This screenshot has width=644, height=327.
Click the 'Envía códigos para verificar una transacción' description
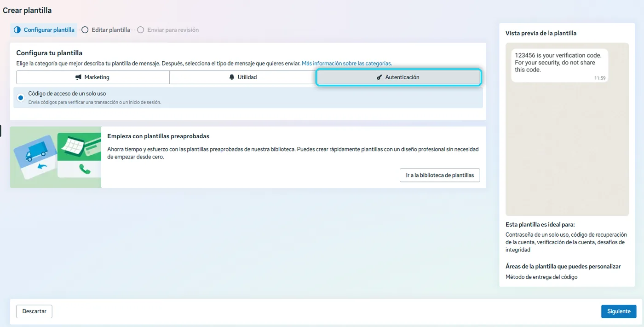point(95,102)
